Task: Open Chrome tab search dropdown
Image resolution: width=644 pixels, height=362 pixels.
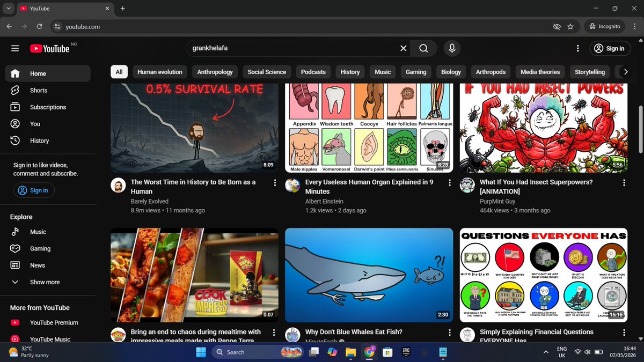Action: click(9, 9)
